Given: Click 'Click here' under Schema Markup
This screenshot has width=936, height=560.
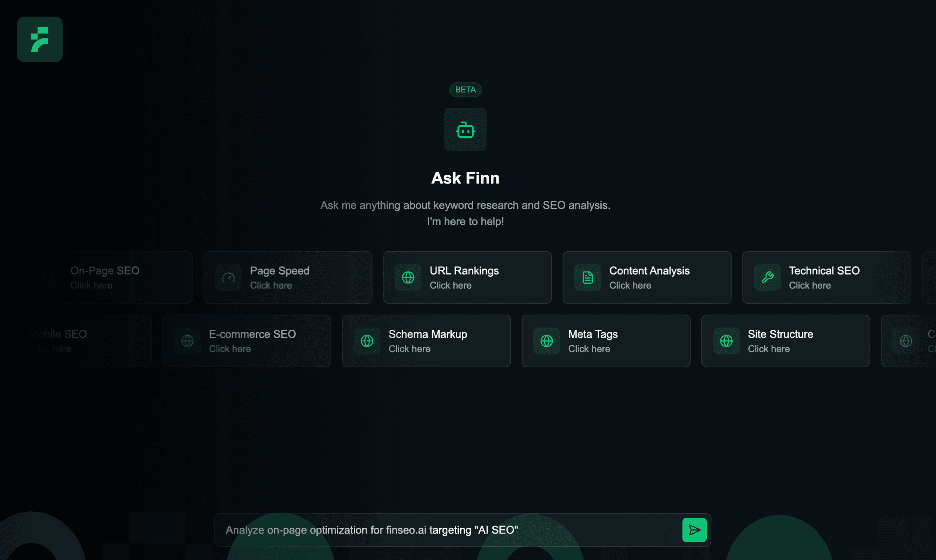Looking at the screenshot, I should click(x=409, y=349).
